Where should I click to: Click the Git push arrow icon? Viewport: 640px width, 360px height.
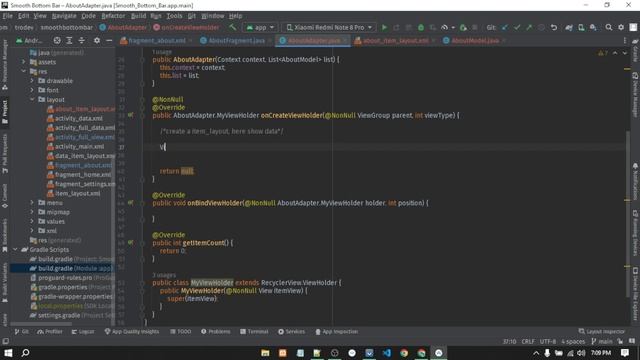(x=529, y=27)
